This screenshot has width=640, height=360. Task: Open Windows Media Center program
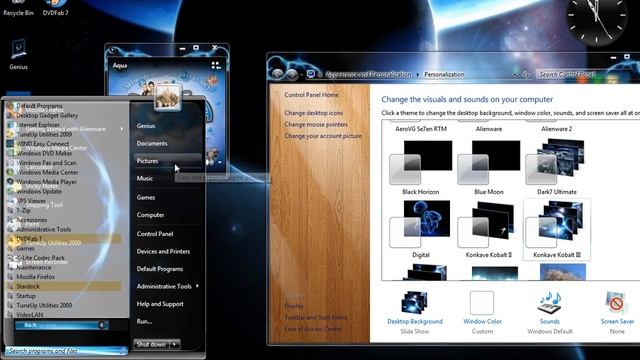point(47,172)
